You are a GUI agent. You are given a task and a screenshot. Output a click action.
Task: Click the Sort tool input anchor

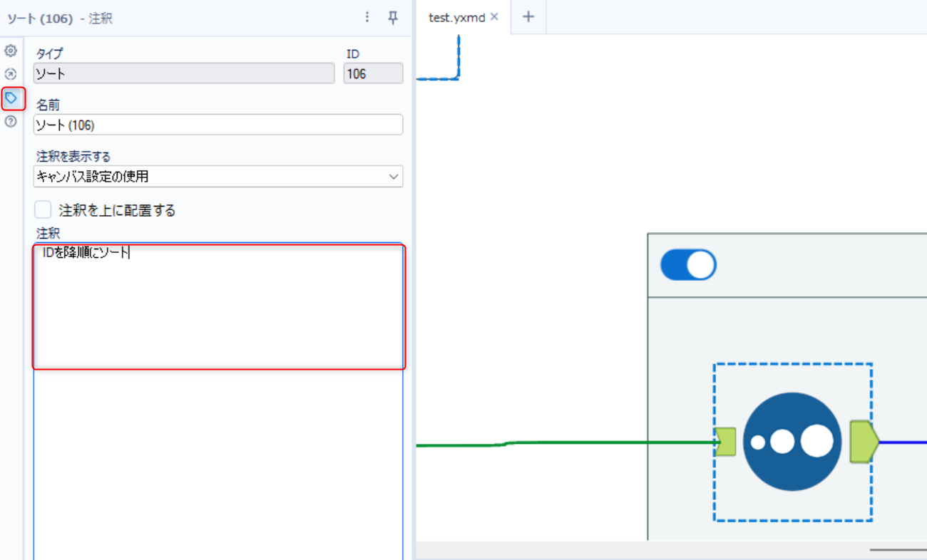(x=726, y=442)
